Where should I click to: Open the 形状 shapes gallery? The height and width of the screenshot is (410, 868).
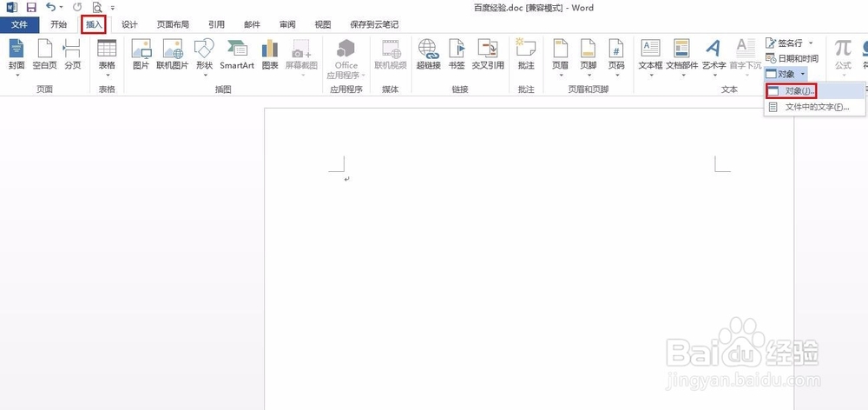pos(204,56)
